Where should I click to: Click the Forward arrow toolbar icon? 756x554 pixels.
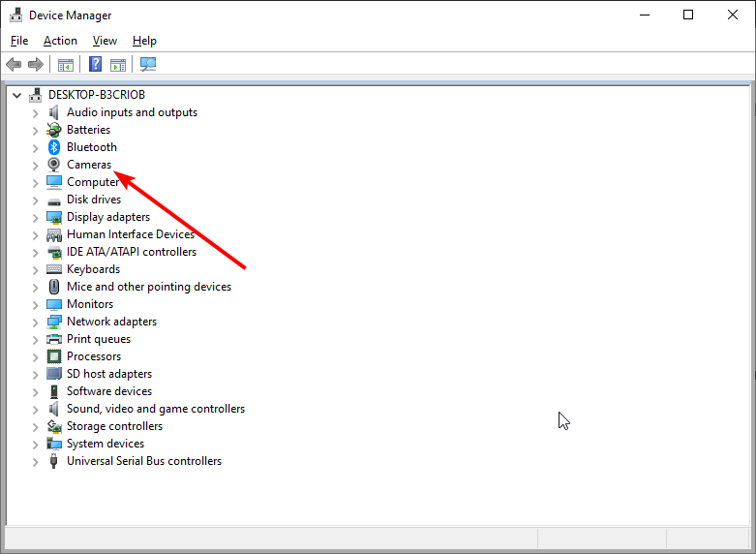point(36,64)
